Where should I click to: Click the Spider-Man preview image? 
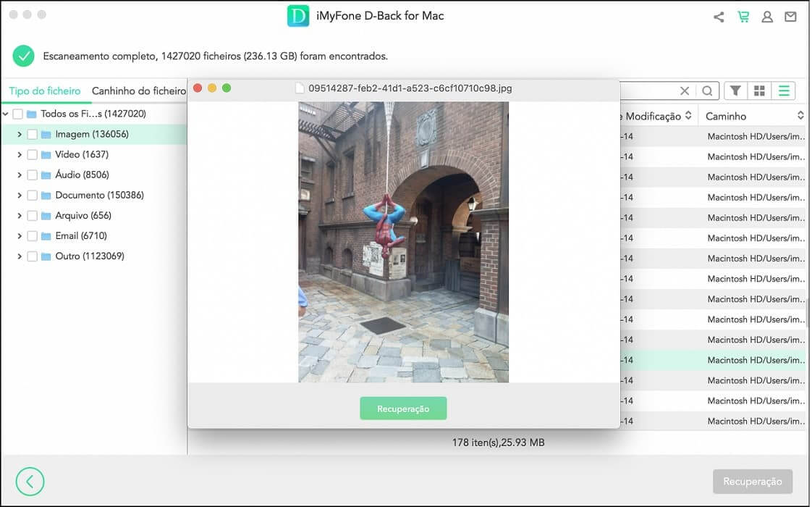pos(403,242)
